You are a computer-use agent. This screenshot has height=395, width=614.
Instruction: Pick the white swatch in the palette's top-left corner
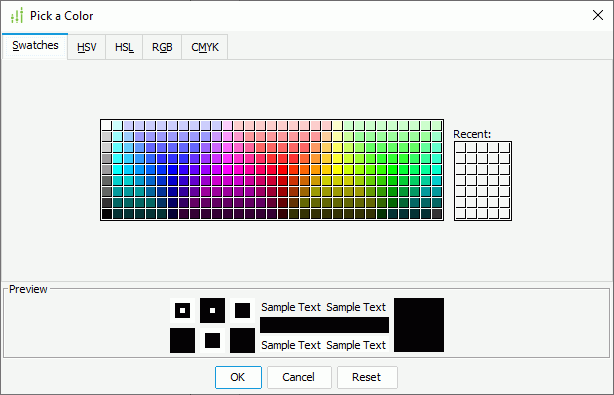107,126
